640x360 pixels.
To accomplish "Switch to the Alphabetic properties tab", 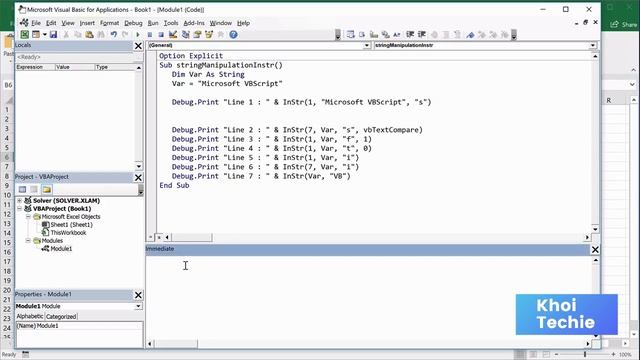I will (29, 316).
